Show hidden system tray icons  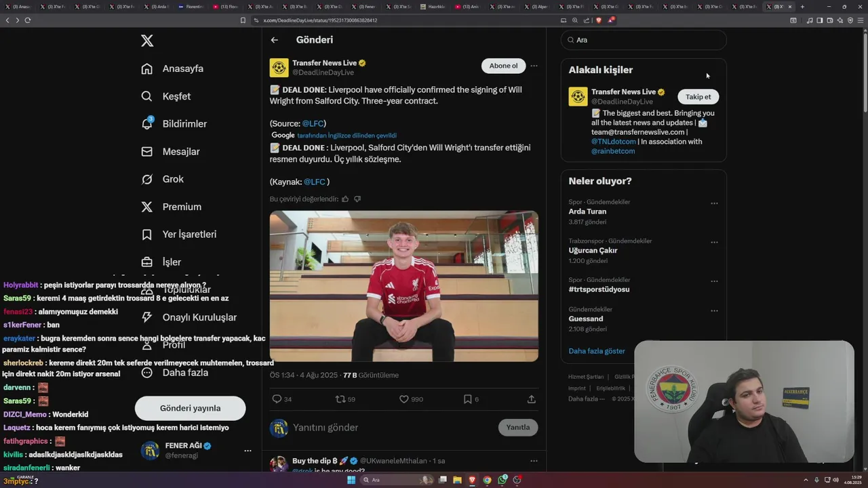tap(807, 480)
